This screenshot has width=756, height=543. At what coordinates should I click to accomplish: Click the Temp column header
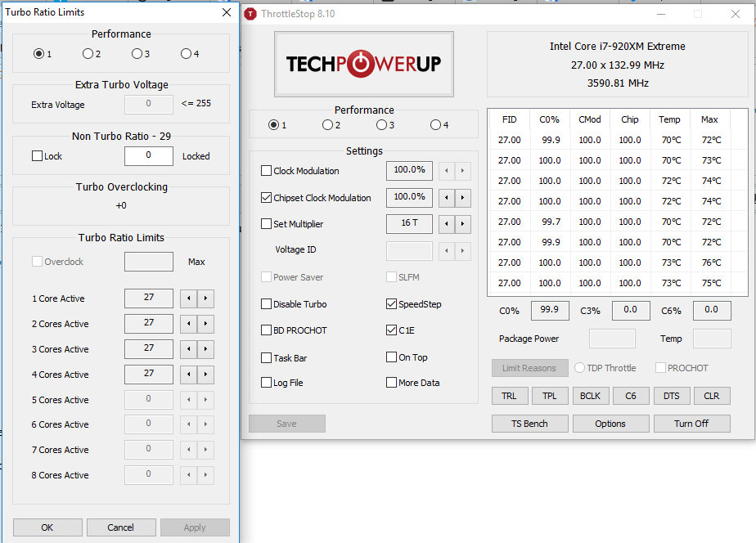pyautogui.click(x=670, y=119)
